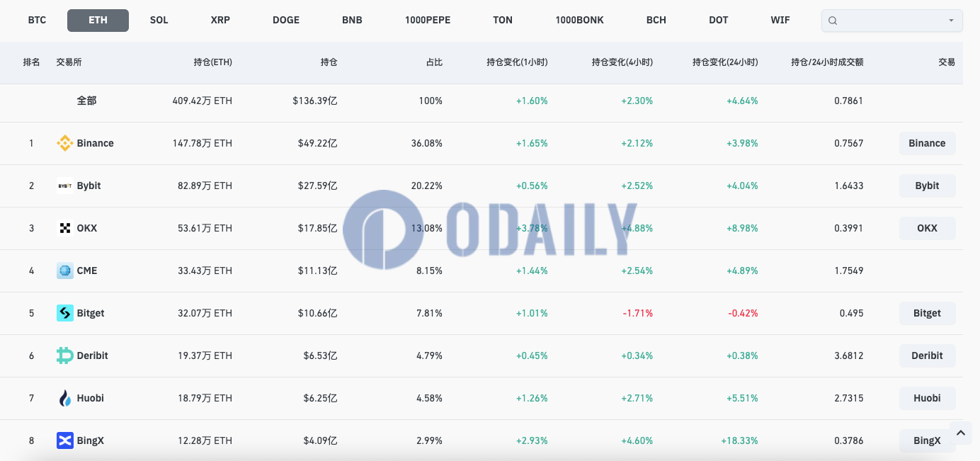
Task: Open the 1000BONK tab
Action: coord(580,21)
